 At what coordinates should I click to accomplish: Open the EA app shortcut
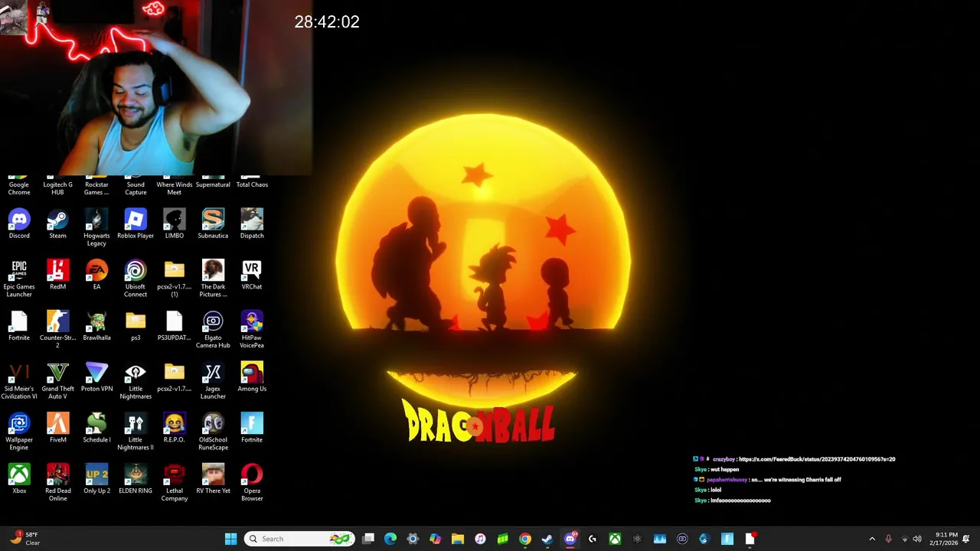[96, 275]
